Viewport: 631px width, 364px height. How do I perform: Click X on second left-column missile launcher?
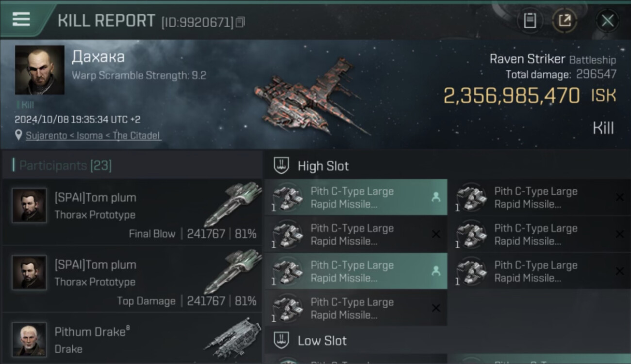pos(435,234)
